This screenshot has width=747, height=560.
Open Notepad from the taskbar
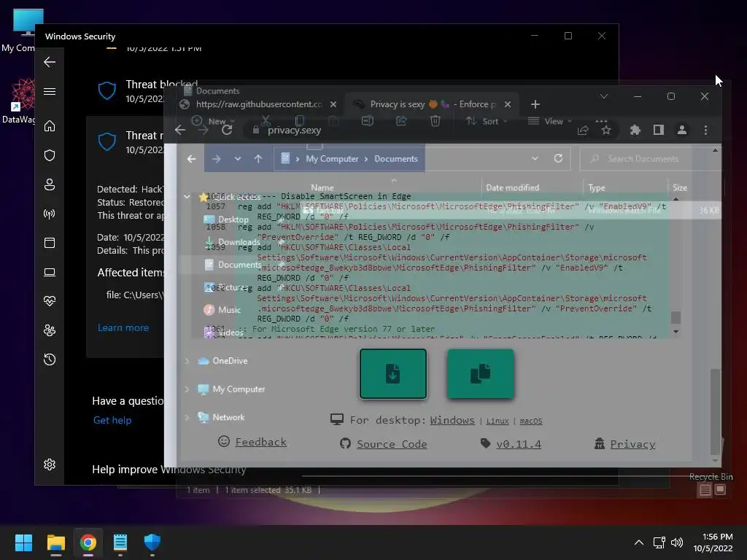point(120,542)
